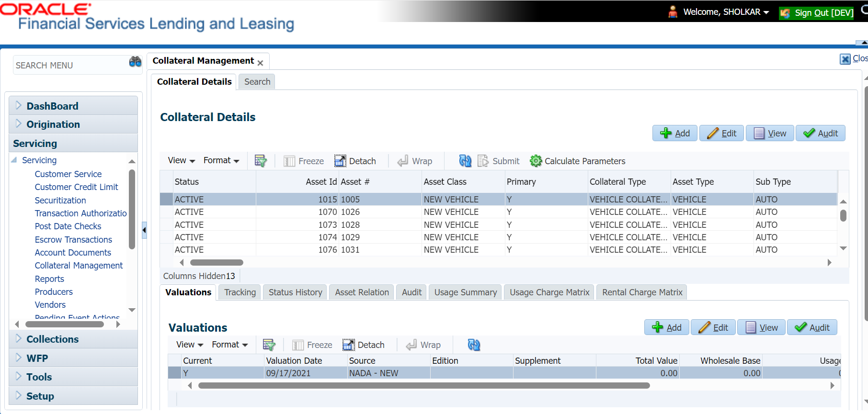Edit the selected collateral record
This screenshot has width=868, height=414.
click(x=722, y=133)
